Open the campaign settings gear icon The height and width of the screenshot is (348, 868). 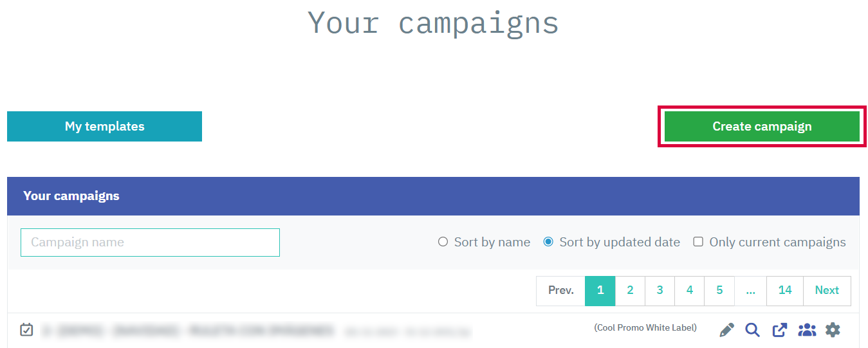(833, 330)
